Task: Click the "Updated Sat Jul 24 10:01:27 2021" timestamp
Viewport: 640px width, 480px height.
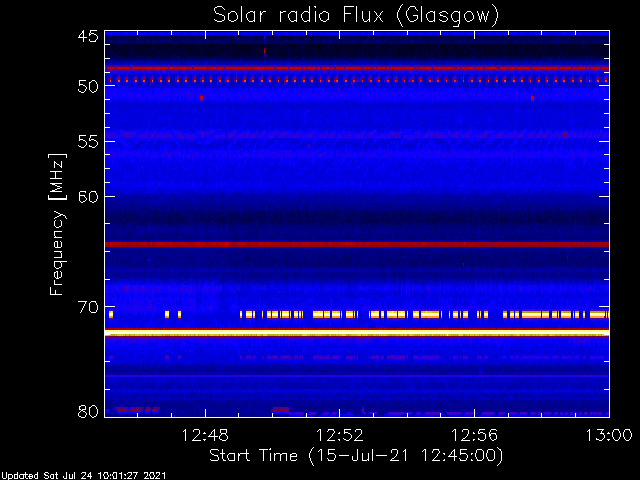Action: click(x=84, y=476)
